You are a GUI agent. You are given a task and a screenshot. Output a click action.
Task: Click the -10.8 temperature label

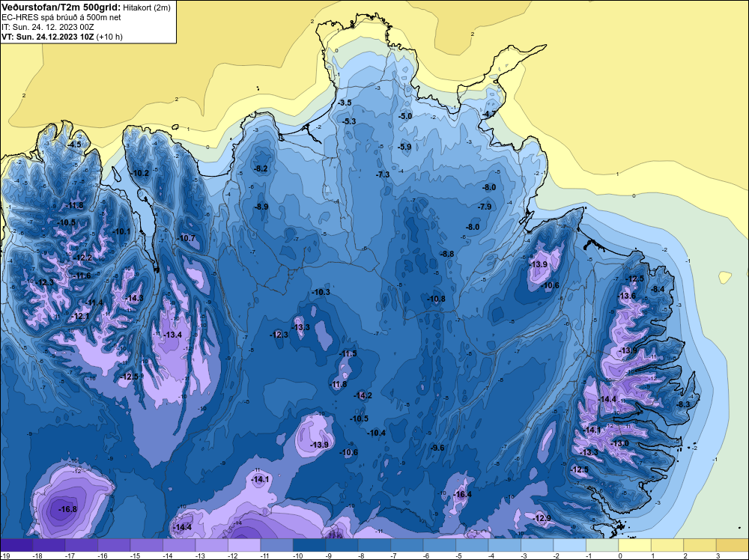[x=436, y=299]
